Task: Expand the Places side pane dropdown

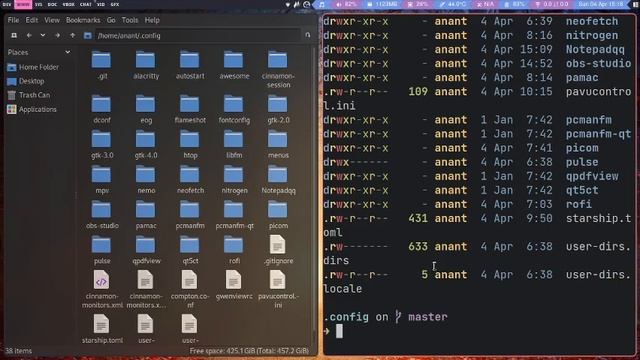Action: pos(67,52)
